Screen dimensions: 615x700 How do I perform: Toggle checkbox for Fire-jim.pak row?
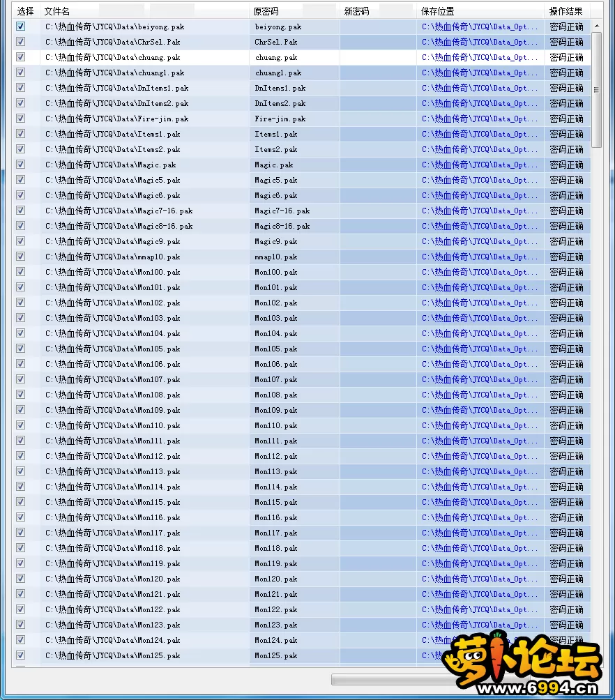point(20,119)
